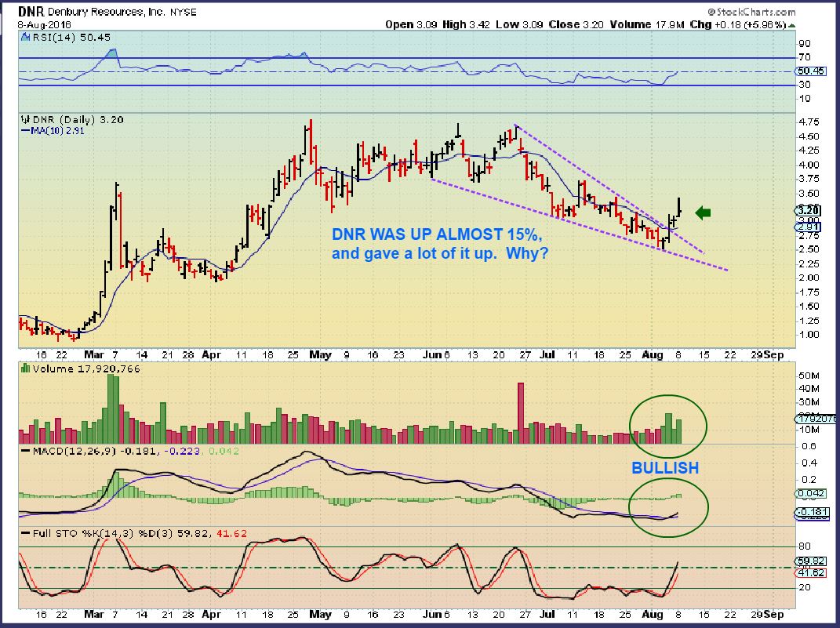Click the 41.62 stochastic value tag
The width and height of the screenshot is (840, 628).
point(811,573)
